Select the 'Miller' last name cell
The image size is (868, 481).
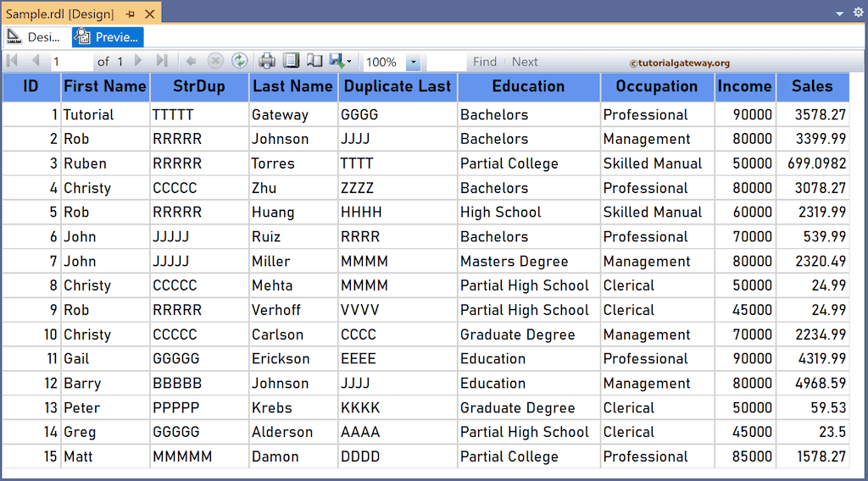(x=292, y=261)
